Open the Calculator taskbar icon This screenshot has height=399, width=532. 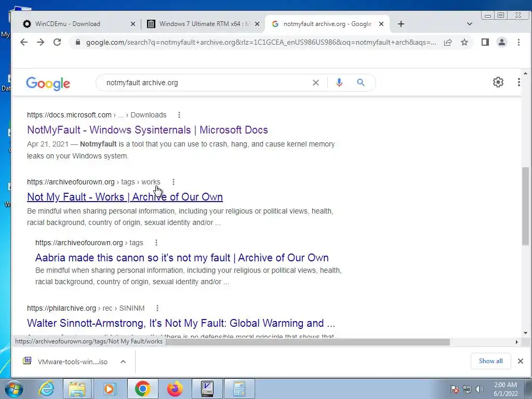coord(239,389)
